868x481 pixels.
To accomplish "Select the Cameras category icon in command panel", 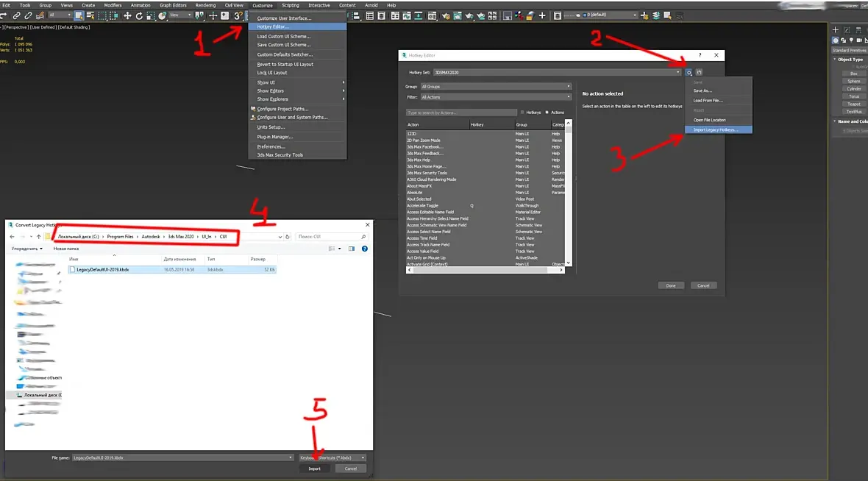I will point(859,40).
